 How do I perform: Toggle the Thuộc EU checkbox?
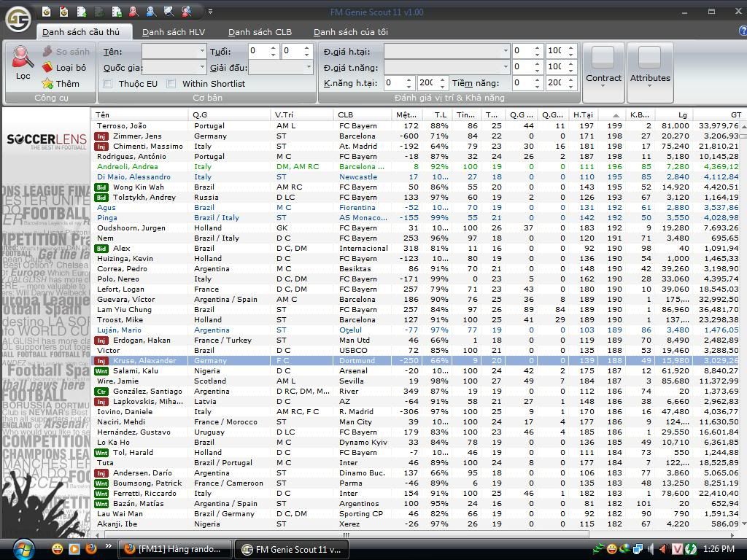pos(108,84)
